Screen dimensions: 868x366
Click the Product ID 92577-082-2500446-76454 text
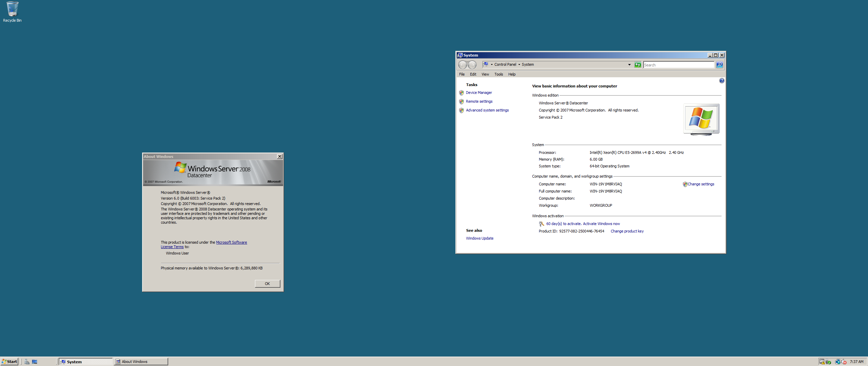click(x=581, y=231)
